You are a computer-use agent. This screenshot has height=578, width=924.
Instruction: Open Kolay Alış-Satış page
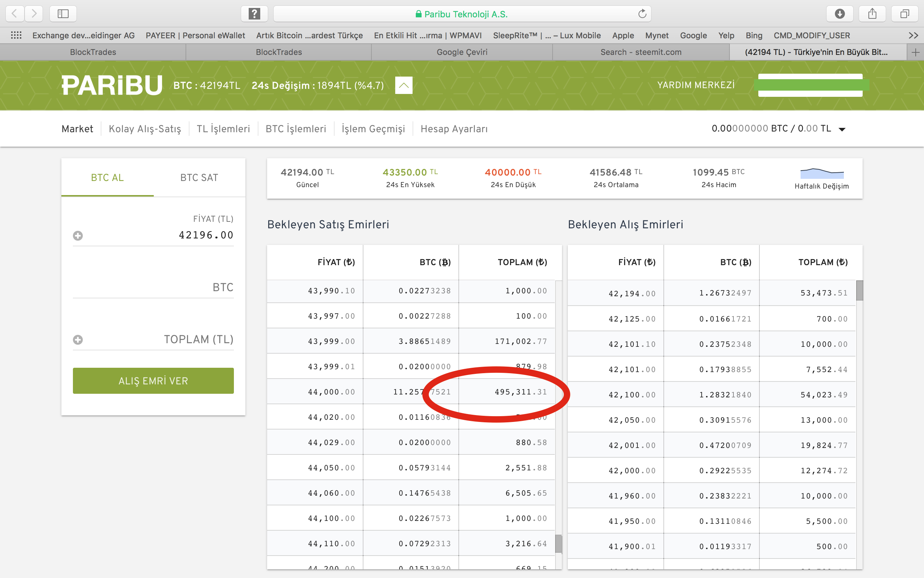(x=145, y=129)
